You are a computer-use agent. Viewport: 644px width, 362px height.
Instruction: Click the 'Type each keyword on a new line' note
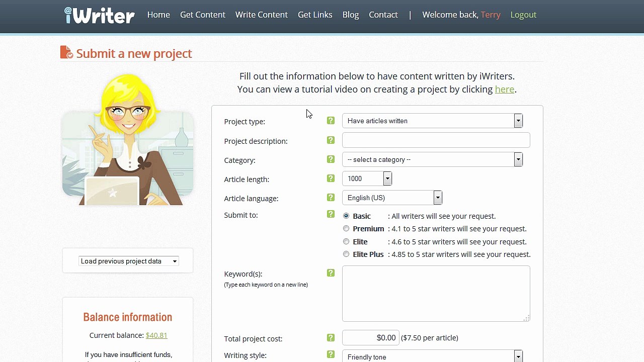tap(266, 285)
